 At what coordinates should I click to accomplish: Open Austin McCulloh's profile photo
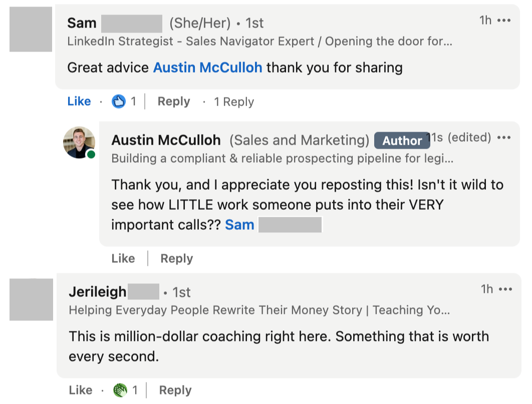(79, 143)
